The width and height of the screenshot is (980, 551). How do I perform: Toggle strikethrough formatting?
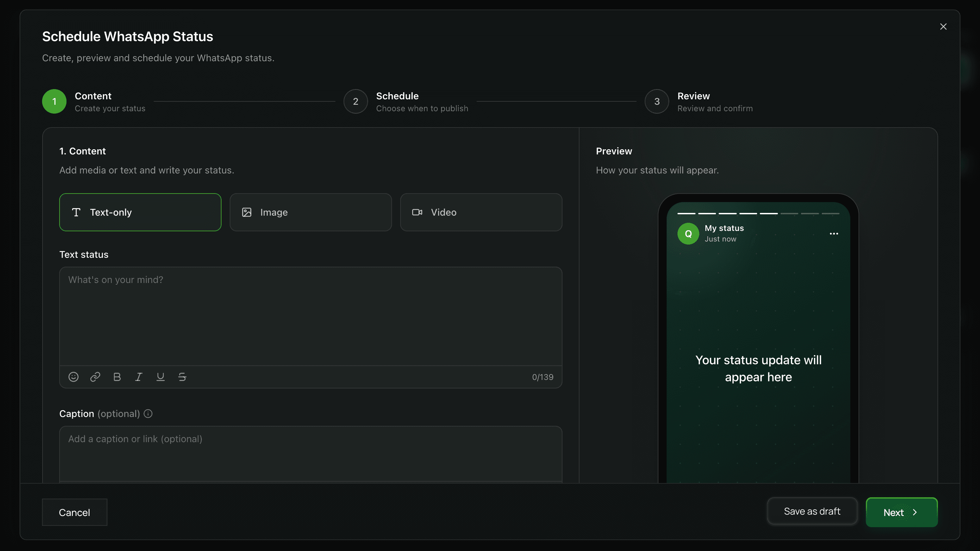click(182, 377)
